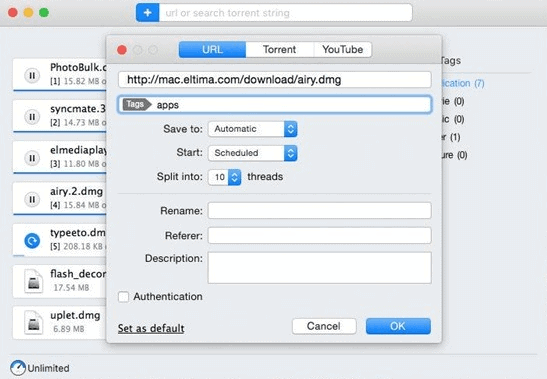Enable the Authentication checkbox

pyautogui.click(x=123, y=297)
